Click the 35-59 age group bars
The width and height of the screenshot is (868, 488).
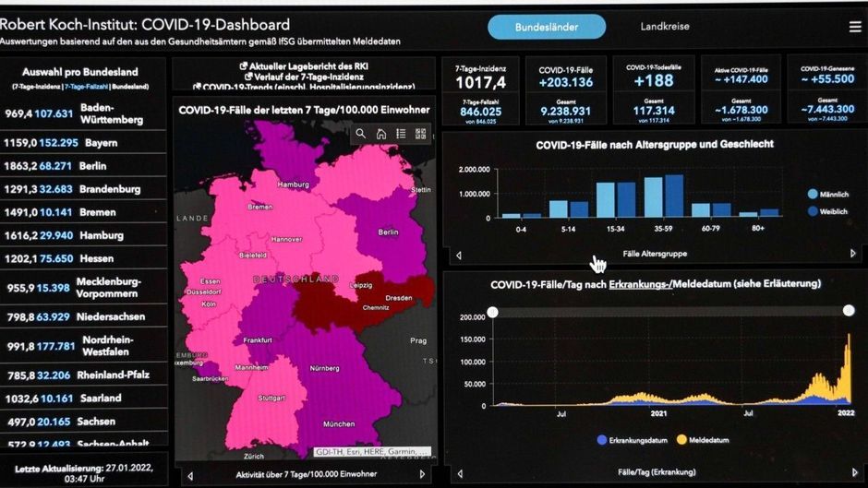(x=664, y=196)
